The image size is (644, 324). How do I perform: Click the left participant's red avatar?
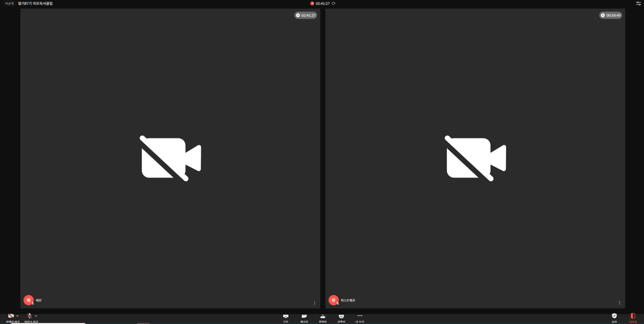point(29,300)
